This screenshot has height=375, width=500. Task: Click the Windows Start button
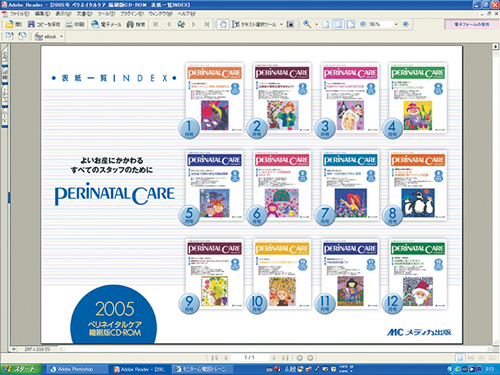click(x=21, y=369)
